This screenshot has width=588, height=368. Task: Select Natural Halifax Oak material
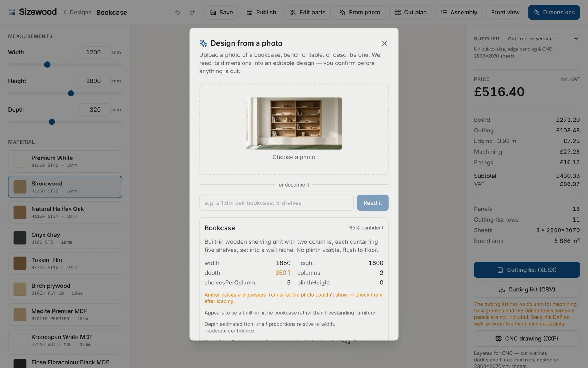pos(65,212)
